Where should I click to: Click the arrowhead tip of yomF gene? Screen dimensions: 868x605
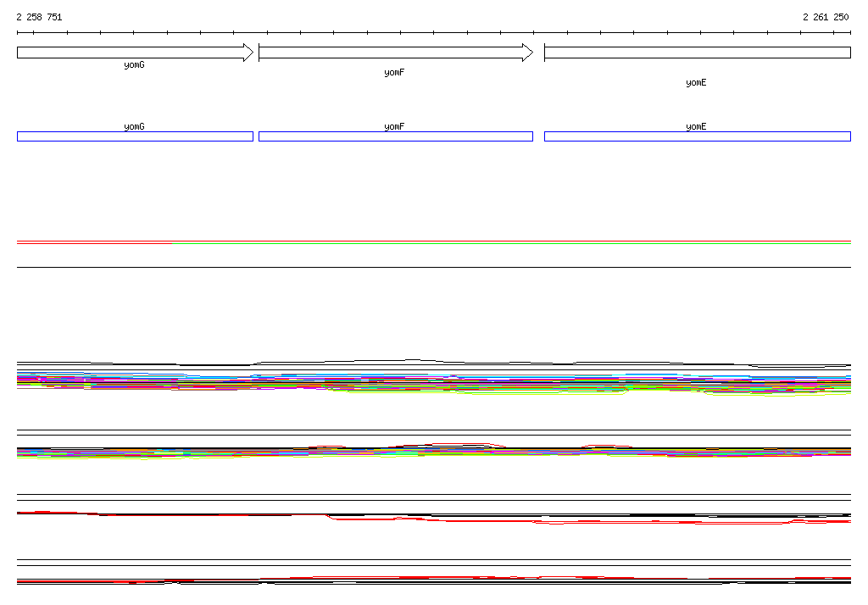coord(530,53)
